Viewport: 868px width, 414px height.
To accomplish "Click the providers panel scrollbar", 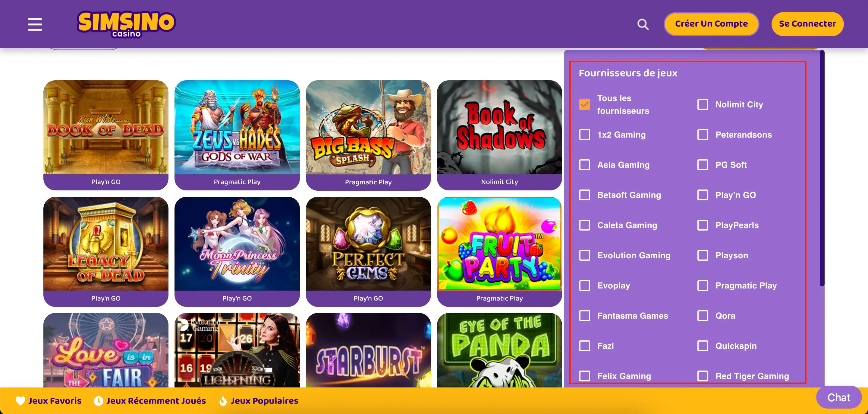I will click(x=822, y=168).
